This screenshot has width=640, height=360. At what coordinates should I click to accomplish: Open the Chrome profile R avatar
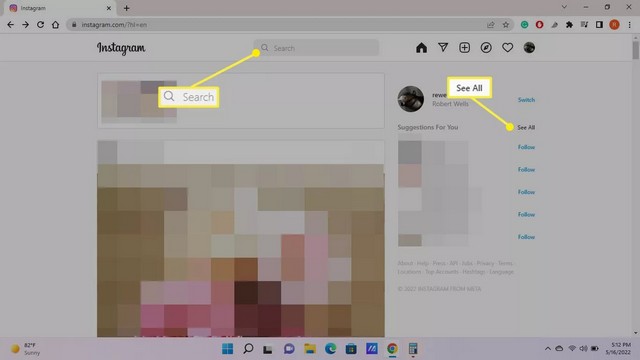pyautogui.click(x=614, y=24)
